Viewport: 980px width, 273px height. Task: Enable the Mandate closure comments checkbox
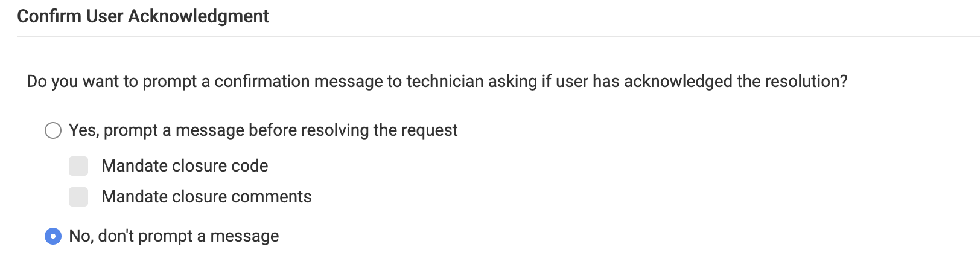(78, 197)
